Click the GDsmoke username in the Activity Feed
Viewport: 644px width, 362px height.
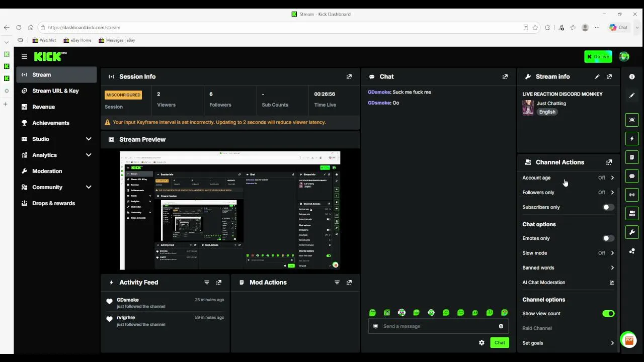[x=127, y=300]
